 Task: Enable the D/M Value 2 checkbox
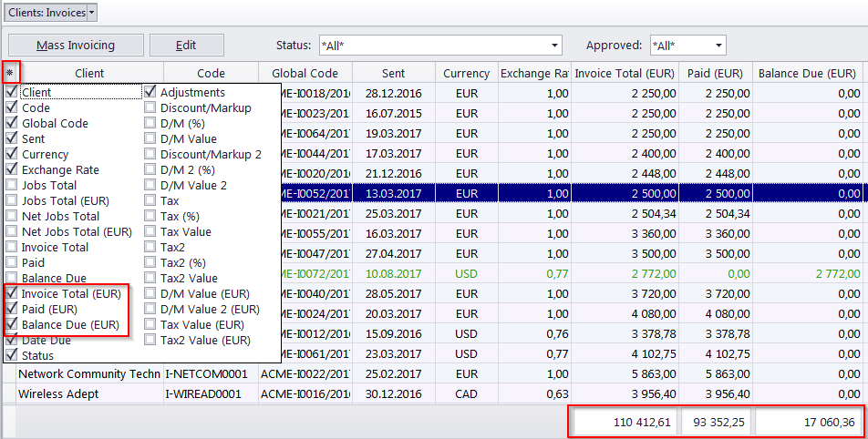tap(150, 185)
